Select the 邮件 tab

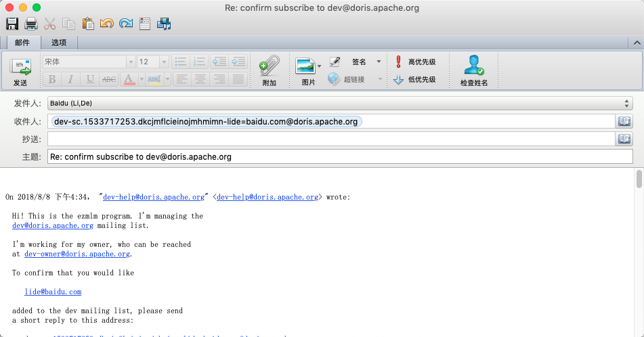tap(22, 43)
